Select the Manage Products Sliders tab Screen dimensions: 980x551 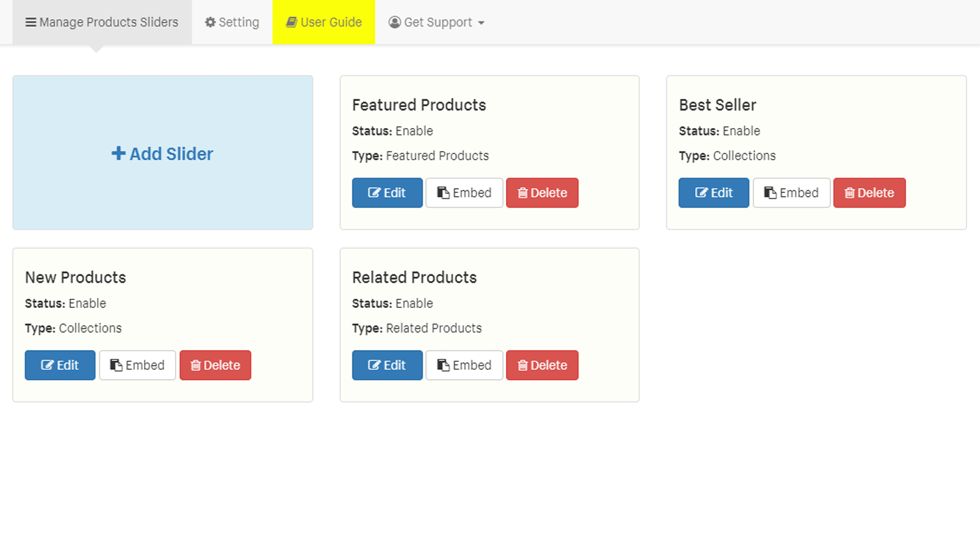[x=102, y=22]
